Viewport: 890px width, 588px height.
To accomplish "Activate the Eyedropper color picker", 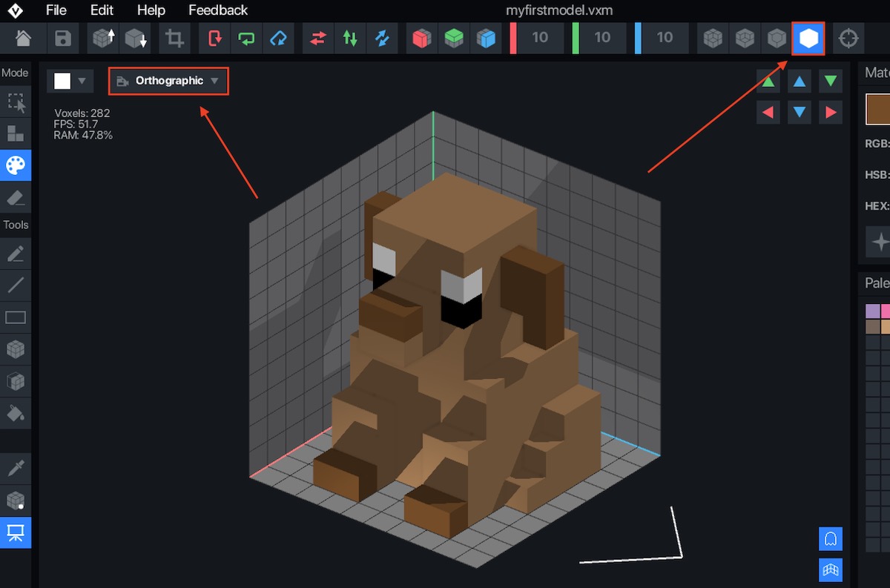I will pos(16,468).
